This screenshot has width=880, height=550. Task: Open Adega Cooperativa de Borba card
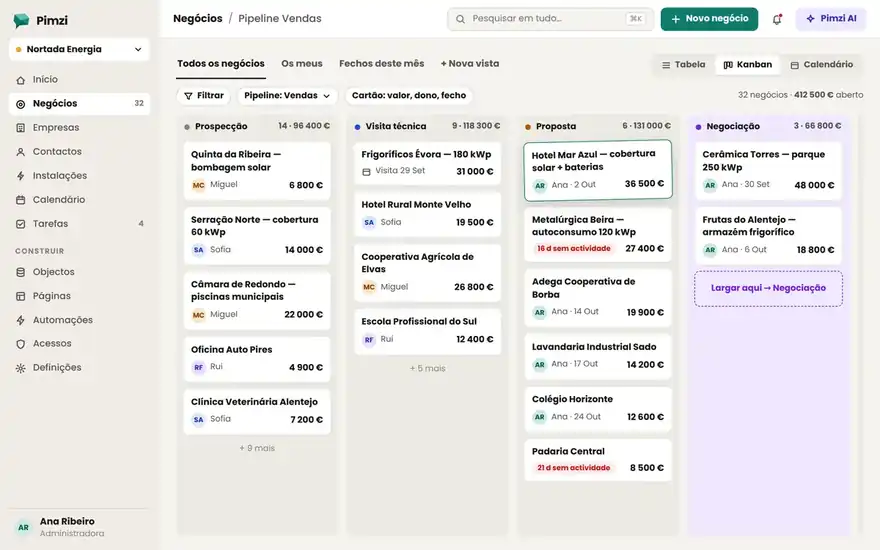pos(598,298)
